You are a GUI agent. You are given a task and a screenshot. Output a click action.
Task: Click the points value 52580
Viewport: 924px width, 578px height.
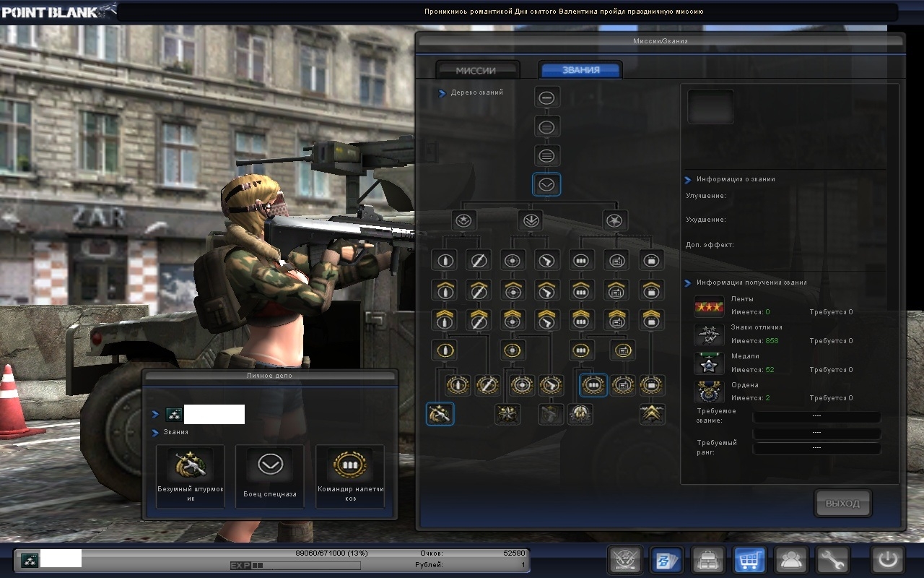pos(514,553)
